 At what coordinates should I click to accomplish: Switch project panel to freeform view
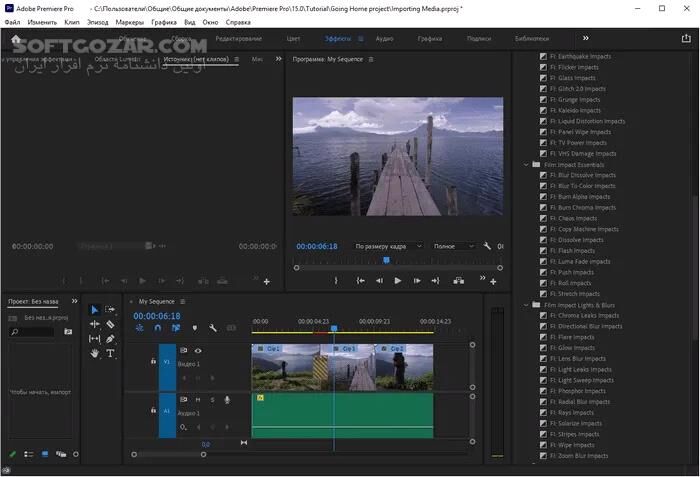61,454
